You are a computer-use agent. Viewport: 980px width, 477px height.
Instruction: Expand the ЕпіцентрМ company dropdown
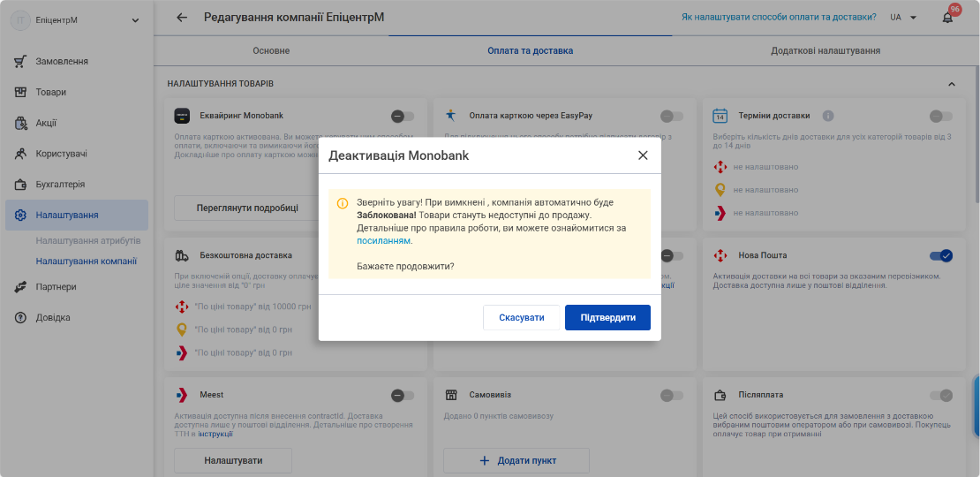[136, 20]
